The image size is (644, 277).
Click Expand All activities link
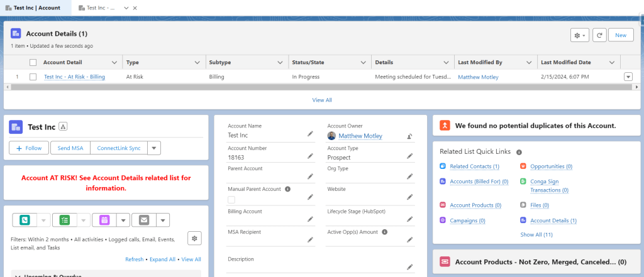[162, 259]
